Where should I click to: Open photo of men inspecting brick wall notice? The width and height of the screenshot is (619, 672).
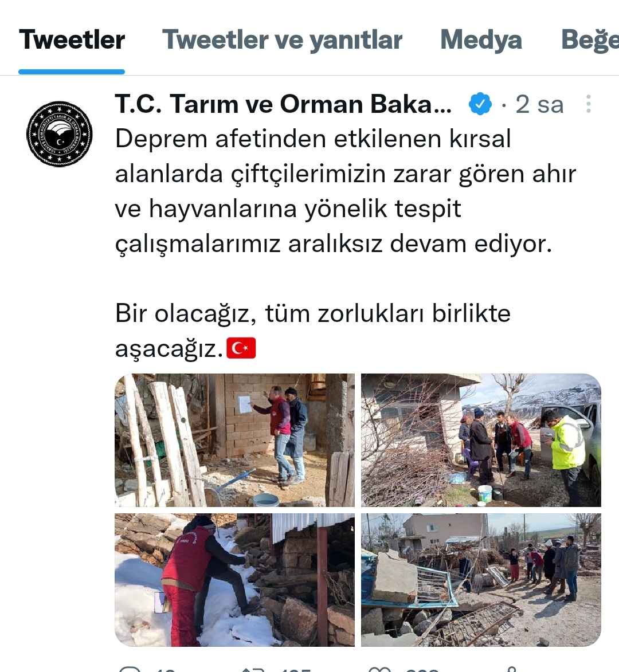pyautogui.click(x=234, y=440)
